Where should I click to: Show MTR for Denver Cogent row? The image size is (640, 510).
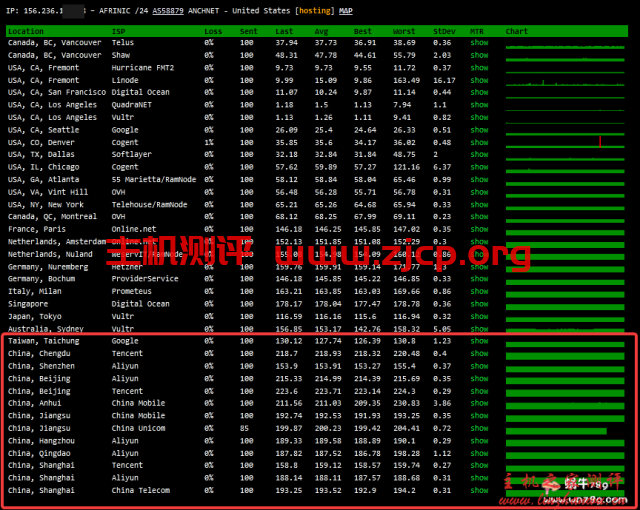coord(479,142)
